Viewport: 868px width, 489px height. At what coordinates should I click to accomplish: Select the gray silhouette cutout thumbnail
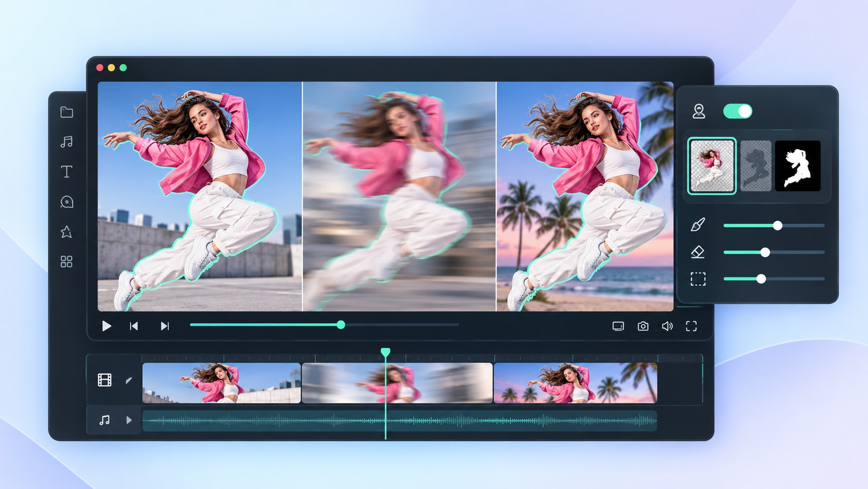click(x=756, y=166)
